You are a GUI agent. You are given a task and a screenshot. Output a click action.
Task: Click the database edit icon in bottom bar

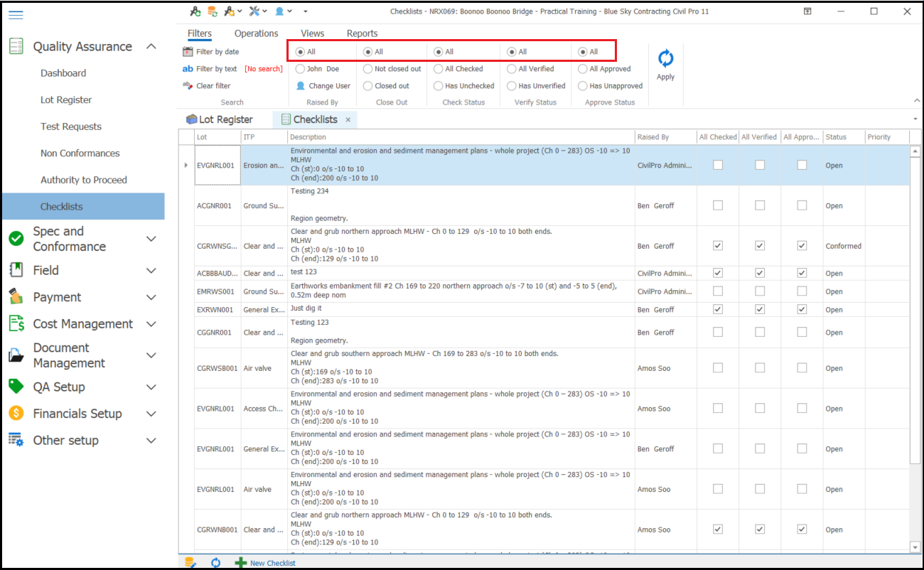[190, 562]
